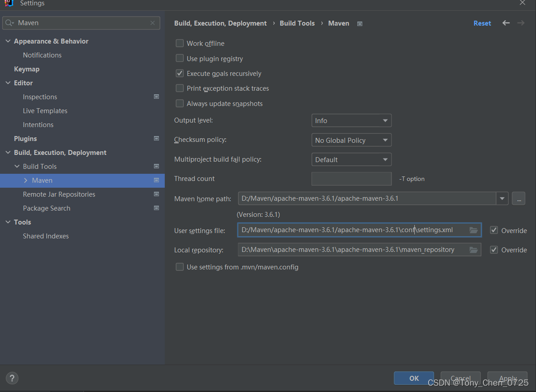Browse folder for User settings file

(x=474, y=230)
